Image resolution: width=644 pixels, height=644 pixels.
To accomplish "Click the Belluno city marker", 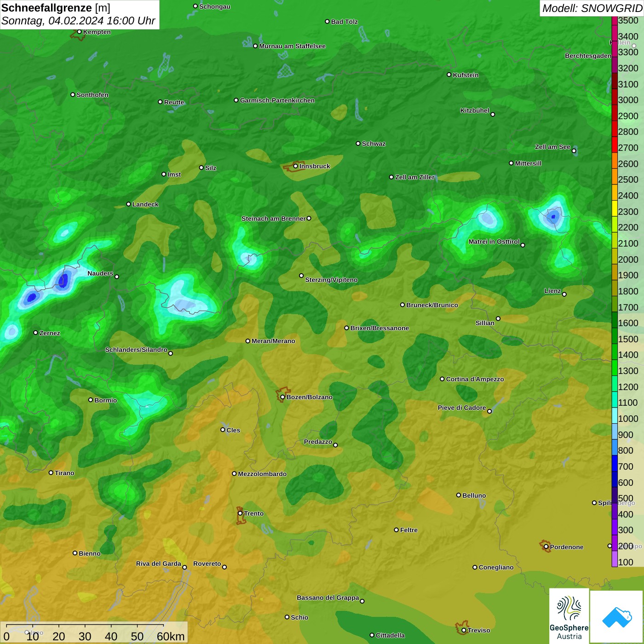I will pyautogui.click(x=459, y=495).
